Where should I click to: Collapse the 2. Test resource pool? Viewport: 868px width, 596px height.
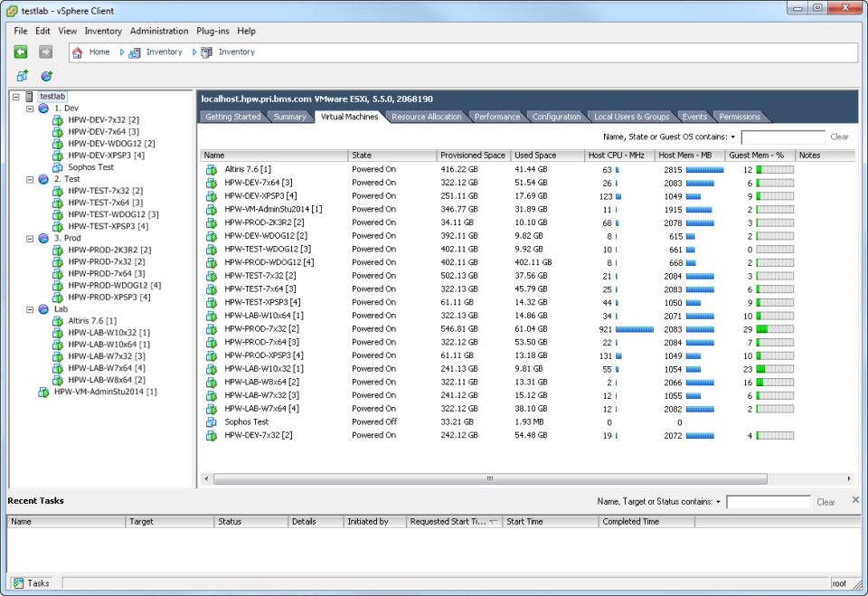pos(30,179)
